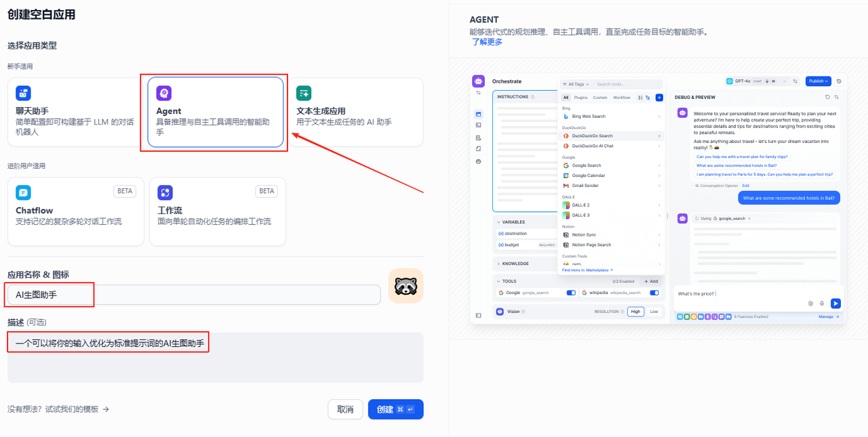
Task: Click the microphone icon in preview chat box
Action: 822,304
